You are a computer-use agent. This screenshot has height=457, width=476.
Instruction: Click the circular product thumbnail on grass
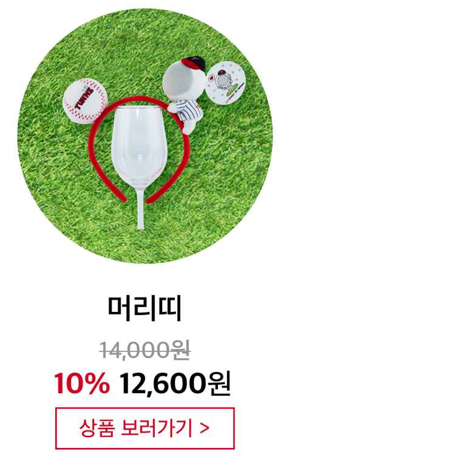[x=144, y=136]
